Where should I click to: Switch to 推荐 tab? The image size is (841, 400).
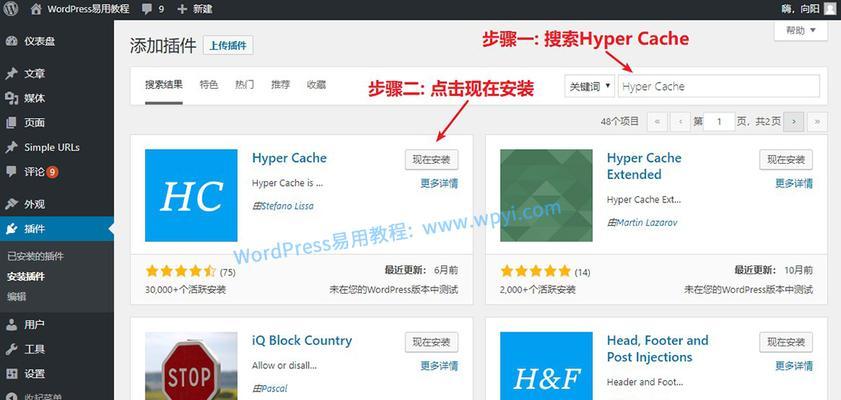(280, 85)
